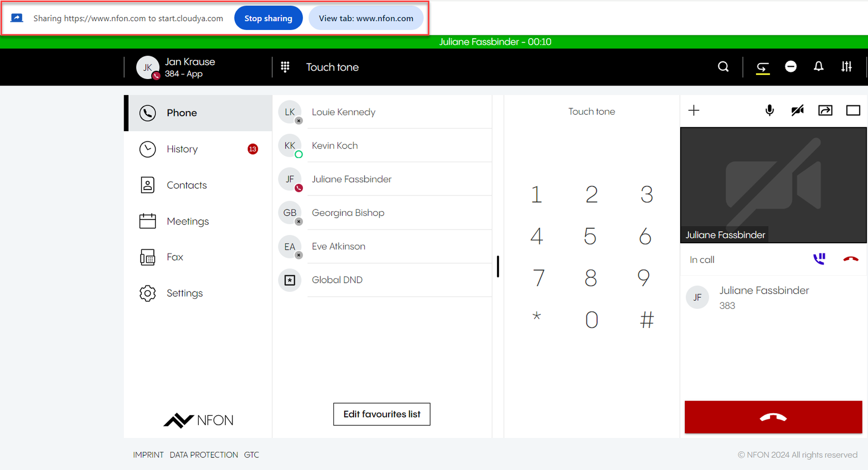The image size is (868, 470).
Task: Click the fullscreen rectangle icon
Action: 853,110
